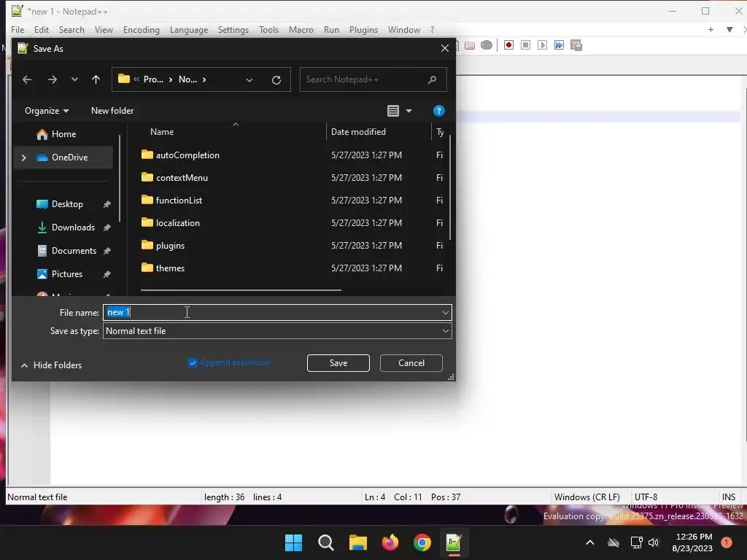Screen dimensions: 747x560
Task: Open the Organize dropdown menu
Action: click(47, 111)
